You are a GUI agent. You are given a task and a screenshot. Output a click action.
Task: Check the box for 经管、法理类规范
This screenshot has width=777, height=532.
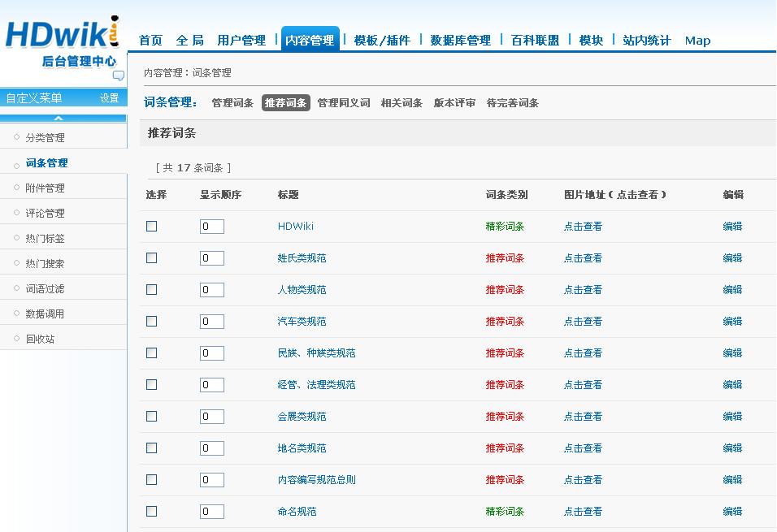pos(152,385)
